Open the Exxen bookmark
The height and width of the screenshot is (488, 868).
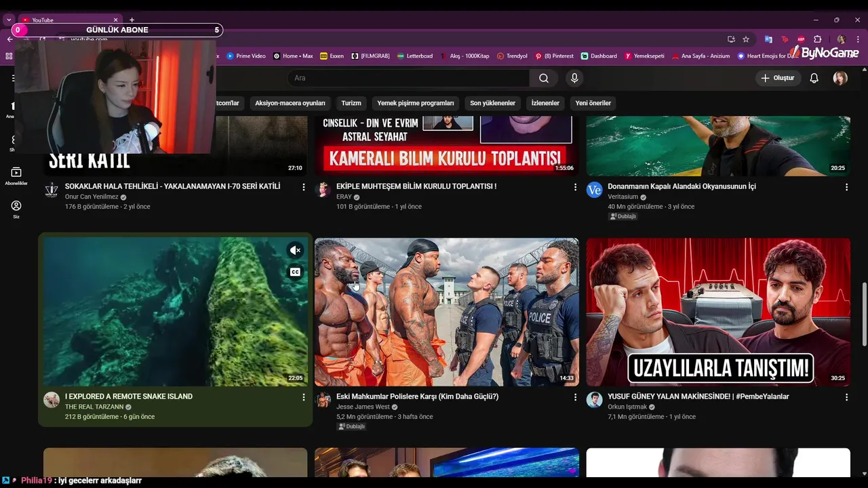332,56
